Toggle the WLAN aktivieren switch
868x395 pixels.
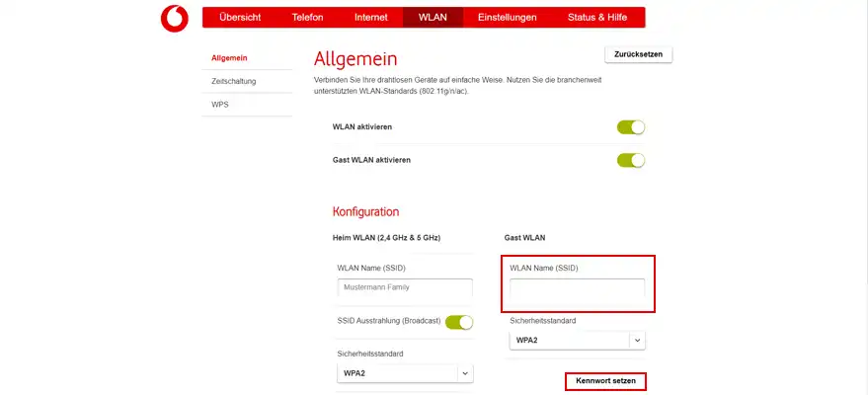tap(630, 127)
